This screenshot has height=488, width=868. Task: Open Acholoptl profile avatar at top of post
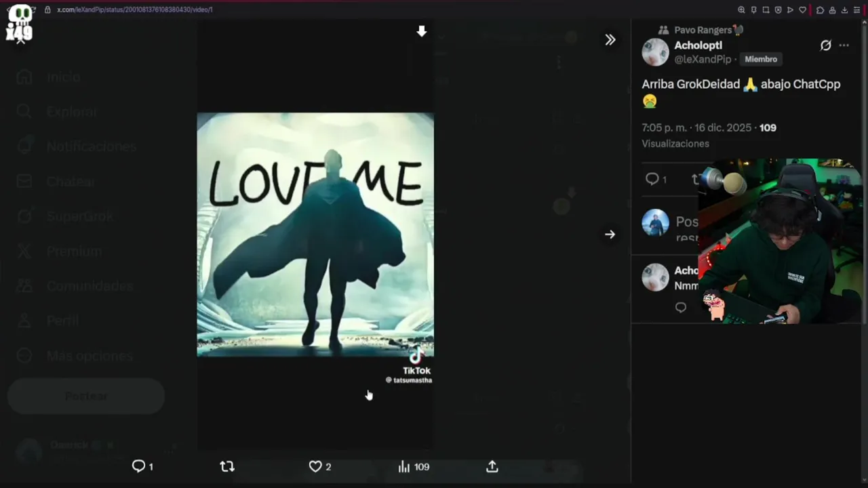(655, 52)
